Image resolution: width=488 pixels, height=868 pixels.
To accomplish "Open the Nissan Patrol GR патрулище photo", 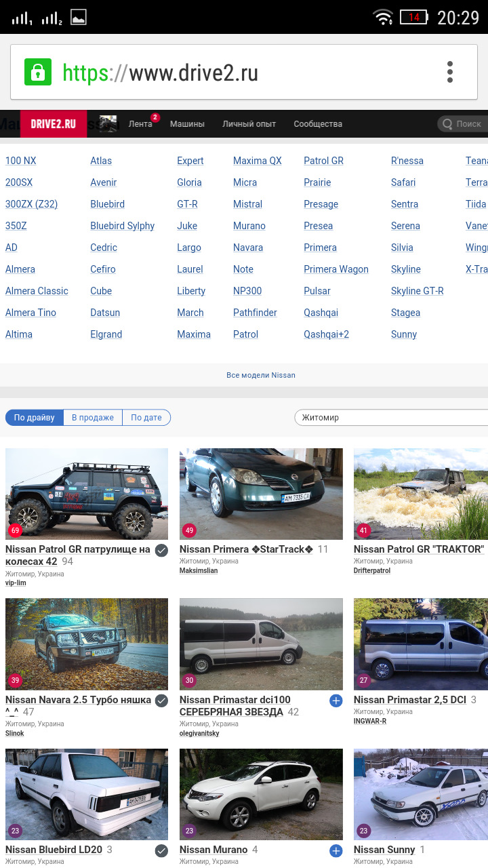I will click(87, 494).
